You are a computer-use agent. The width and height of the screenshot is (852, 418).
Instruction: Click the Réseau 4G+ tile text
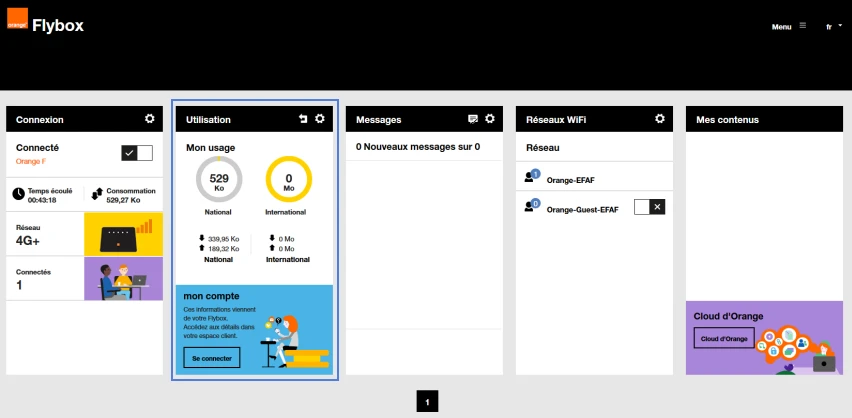pos(28,235)
